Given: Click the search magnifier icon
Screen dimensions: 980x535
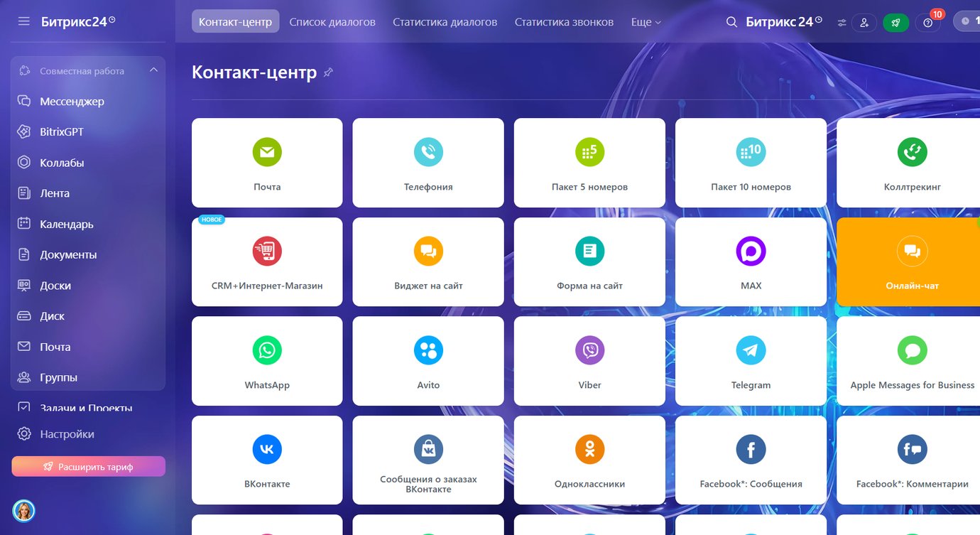Looking at the screenshot, I should point(731,22).
